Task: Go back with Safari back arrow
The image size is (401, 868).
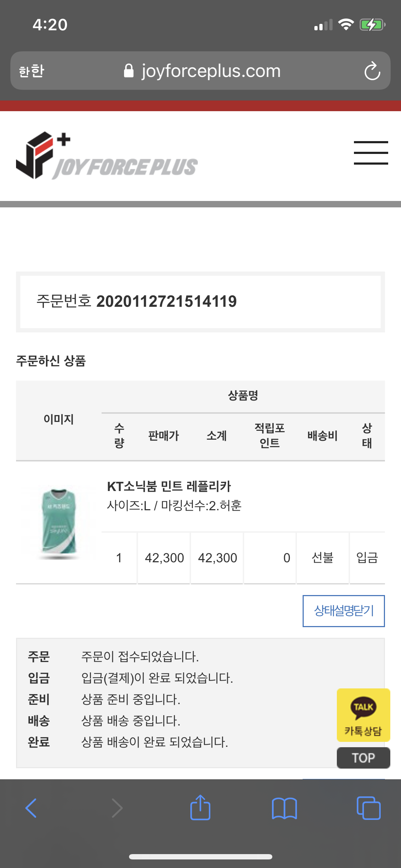Action: 31,808
